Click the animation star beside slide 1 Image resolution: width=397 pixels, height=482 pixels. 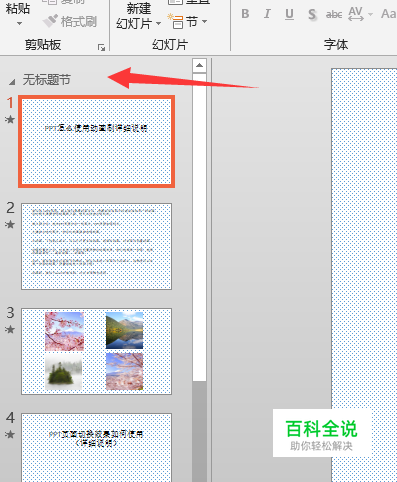click(x=10, y=119)
